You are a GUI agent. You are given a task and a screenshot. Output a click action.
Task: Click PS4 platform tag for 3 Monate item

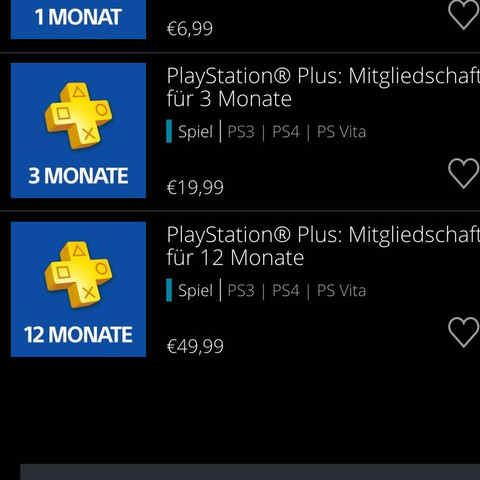[286, 132]
